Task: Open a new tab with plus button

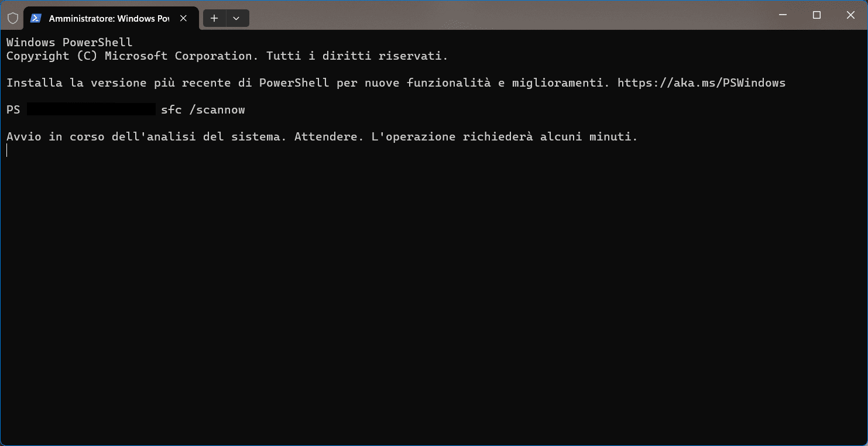Action: [214, 18]
